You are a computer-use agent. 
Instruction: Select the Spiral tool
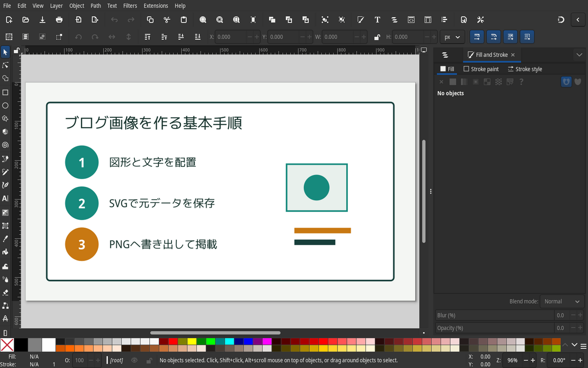(x=5, y=145)
